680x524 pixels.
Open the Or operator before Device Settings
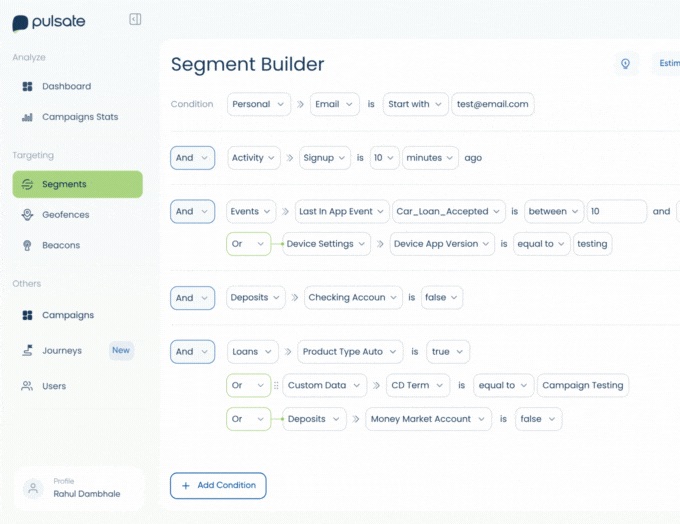[x=248, y=244]
